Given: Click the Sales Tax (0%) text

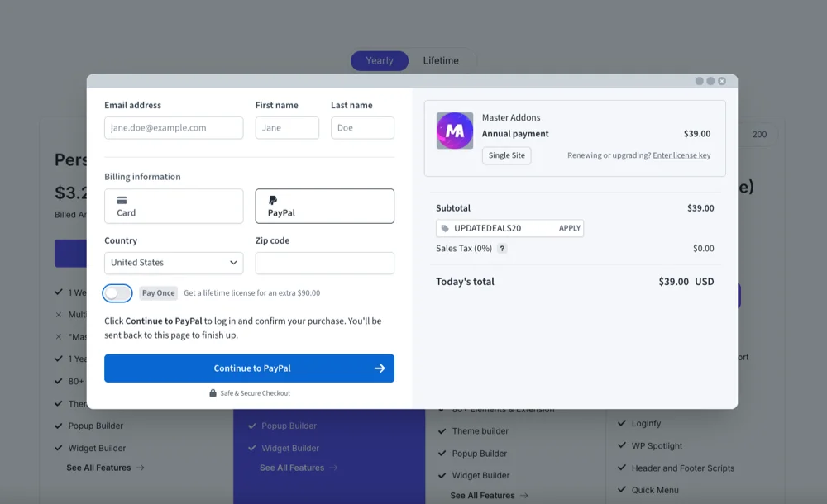Looking at the screenshot, I should pyautogui.click(x=464, y=249).
